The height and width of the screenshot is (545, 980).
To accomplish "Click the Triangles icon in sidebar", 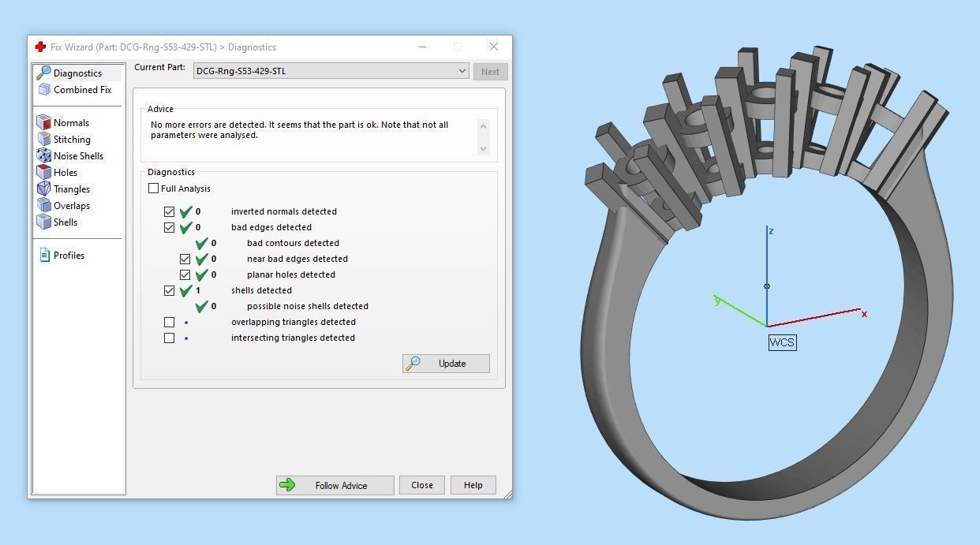I will click(x=44, y=189).
